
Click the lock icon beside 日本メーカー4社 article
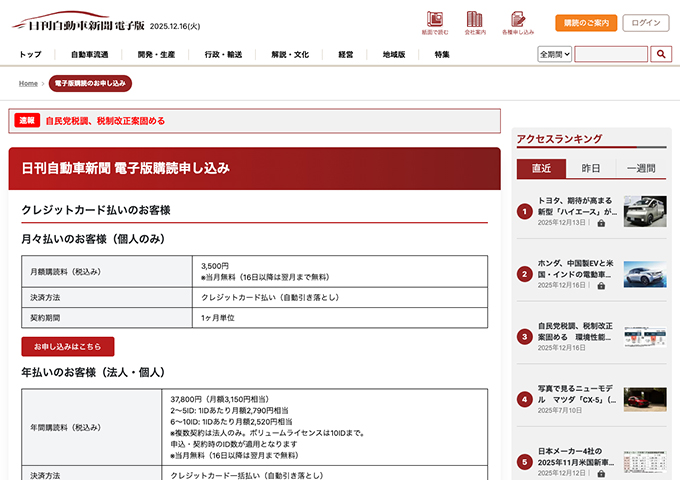click(601, 473)
